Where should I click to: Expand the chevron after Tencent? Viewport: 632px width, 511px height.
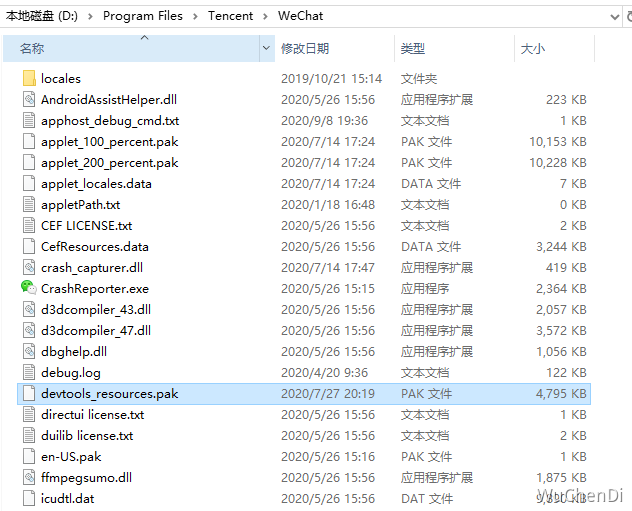[x=265, y=17]
